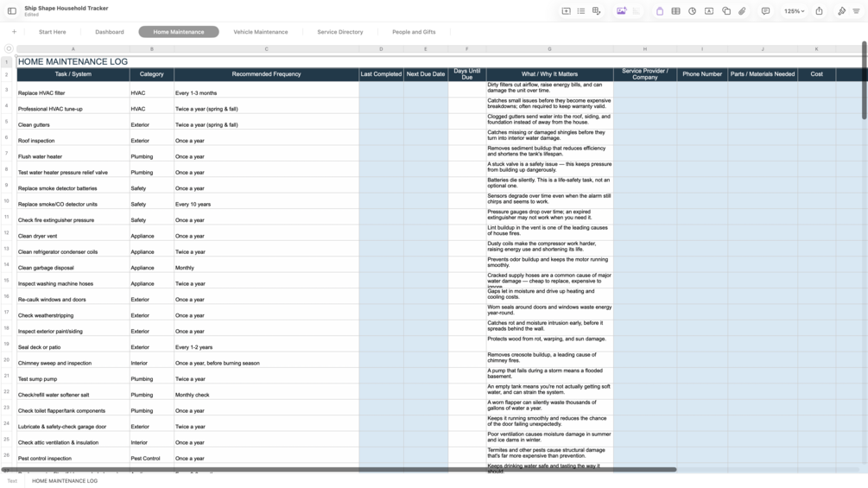Select the Pest Control category cell

pos(152,455)
